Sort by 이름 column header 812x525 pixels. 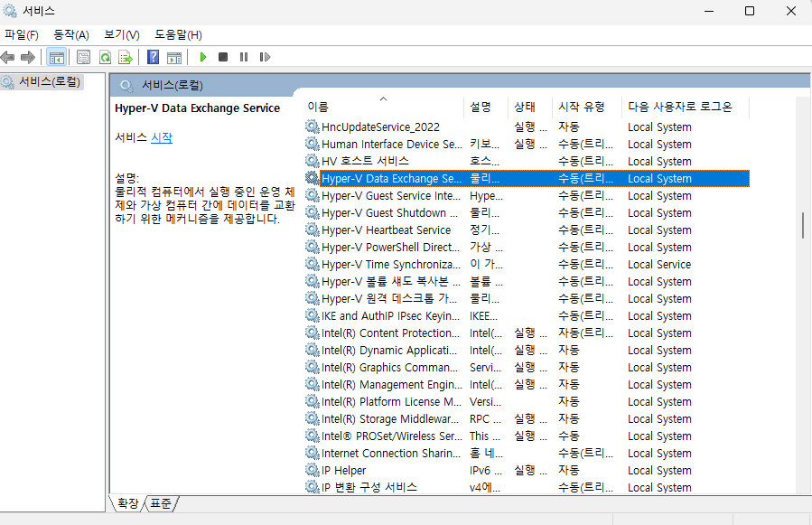point(384,107)
